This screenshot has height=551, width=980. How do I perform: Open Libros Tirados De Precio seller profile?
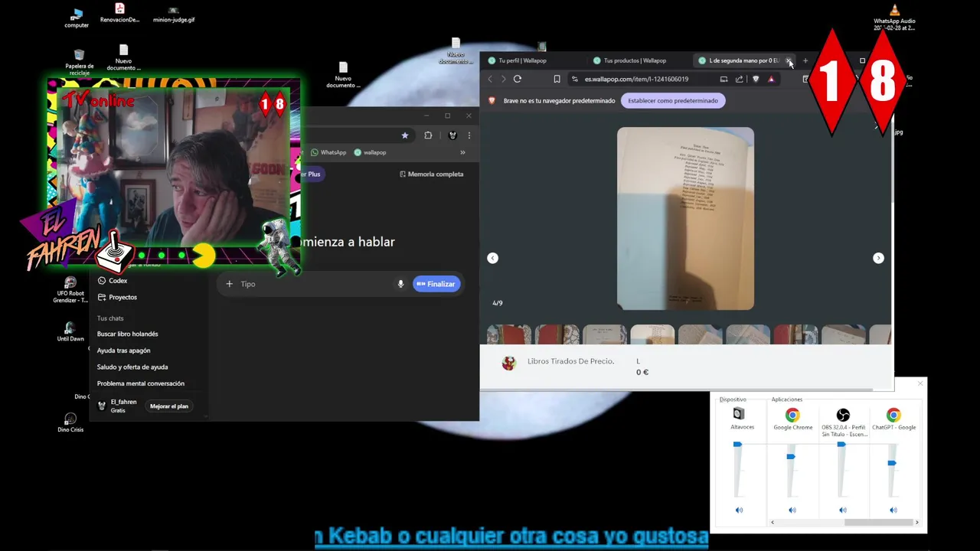click(570, 361)
